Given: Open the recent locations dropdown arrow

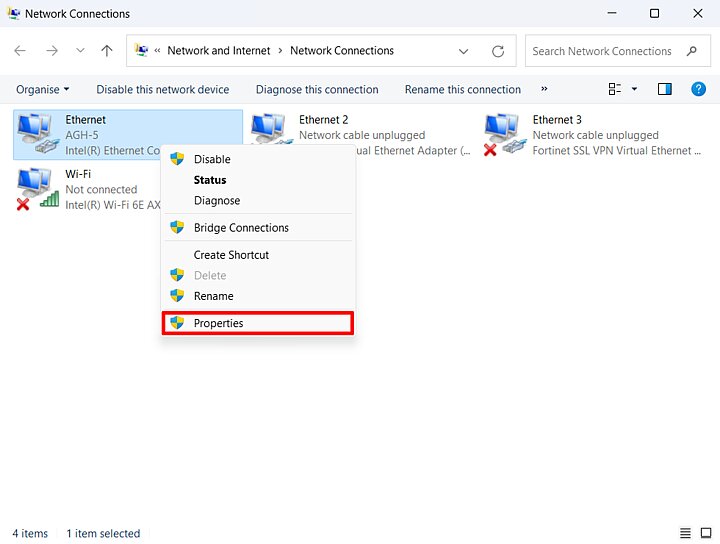Looking at the screenshot, I should click(x=80, y=50).
